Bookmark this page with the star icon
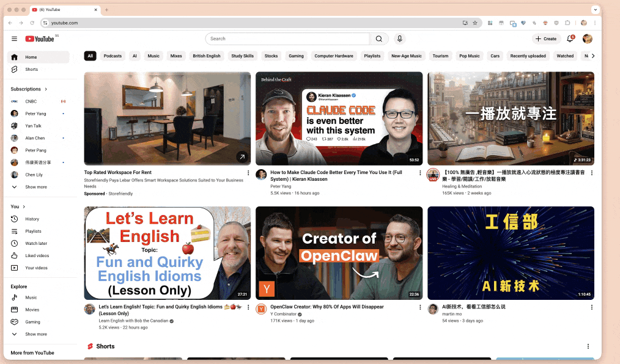This screenshot has height=364, width=620. click(475, 23)
